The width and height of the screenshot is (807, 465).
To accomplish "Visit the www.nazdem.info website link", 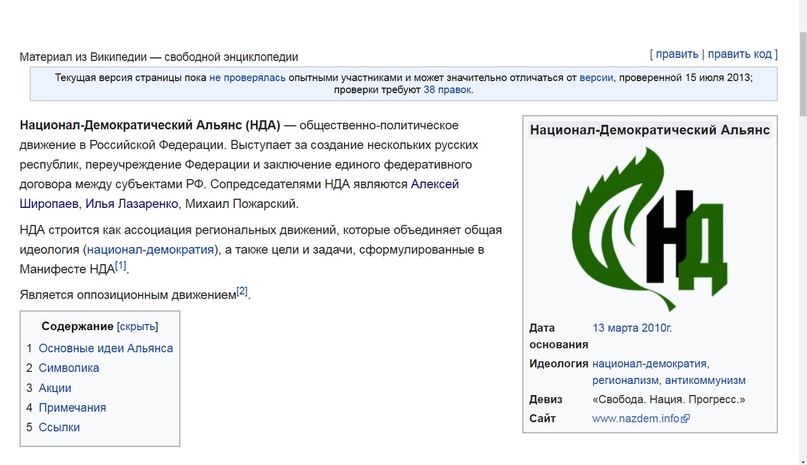I will pos(636,418).
